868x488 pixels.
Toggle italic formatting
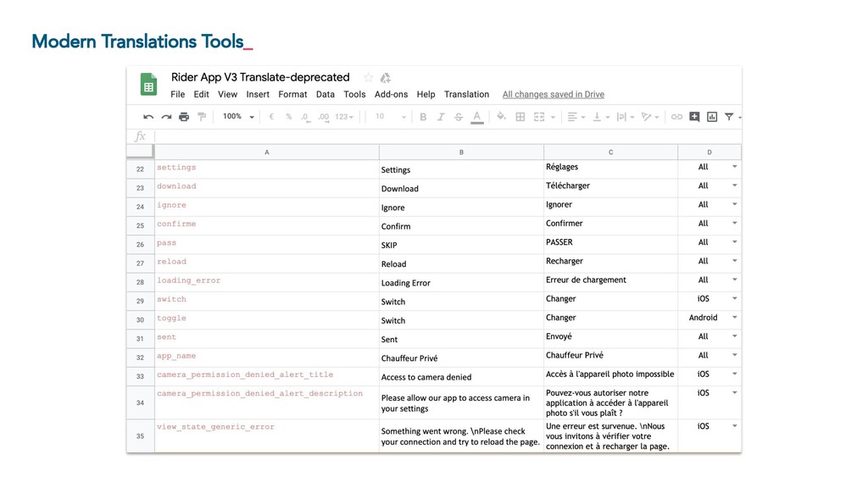pos(441,117)
